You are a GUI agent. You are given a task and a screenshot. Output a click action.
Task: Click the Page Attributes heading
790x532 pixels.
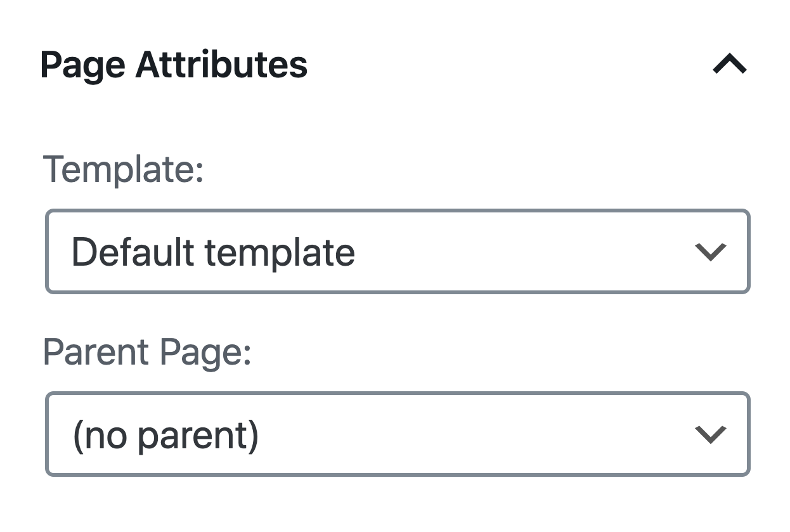[174, 64]
